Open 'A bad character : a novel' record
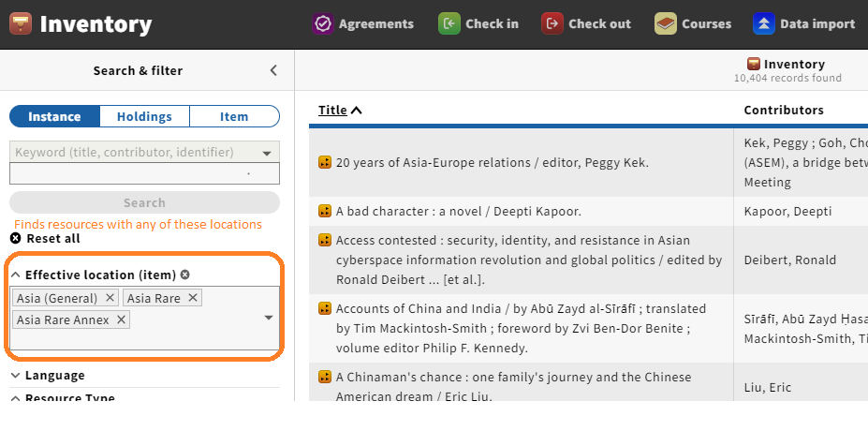 pos(459,211)
